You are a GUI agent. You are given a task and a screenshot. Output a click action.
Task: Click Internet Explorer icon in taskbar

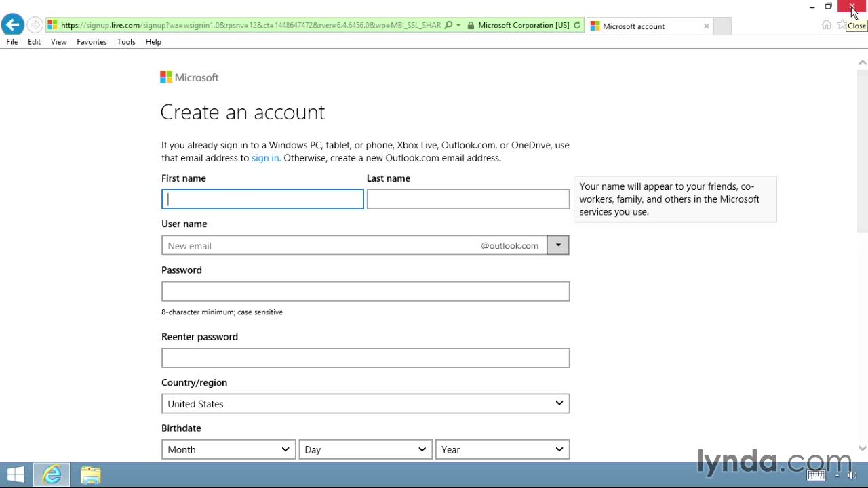coord(52,474)
